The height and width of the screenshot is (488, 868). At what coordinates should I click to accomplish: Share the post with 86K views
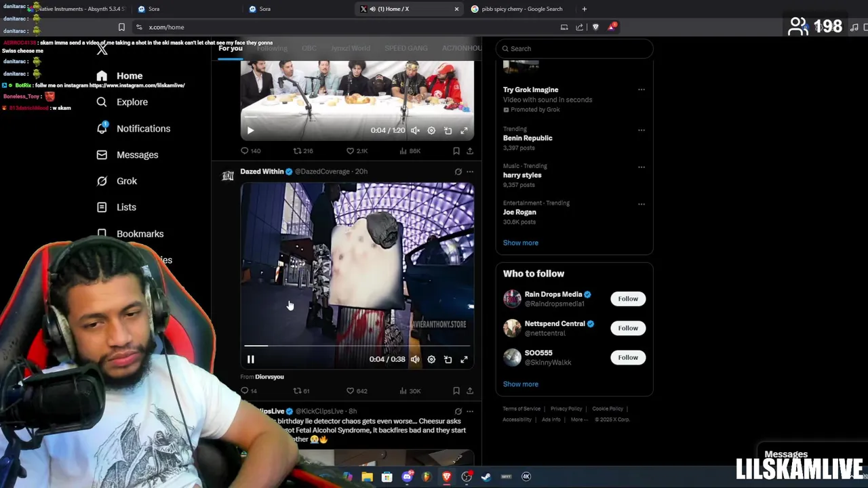pyautogui.click(x=469, y=151)
